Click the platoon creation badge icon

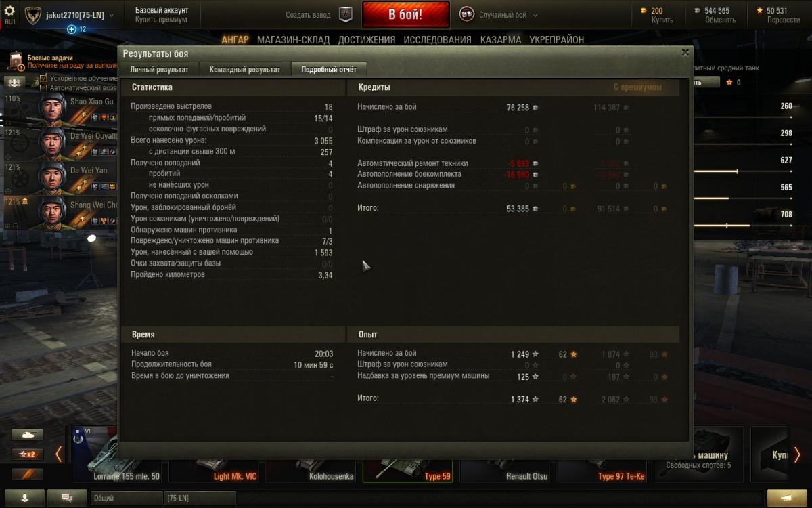tap(346, 15)
